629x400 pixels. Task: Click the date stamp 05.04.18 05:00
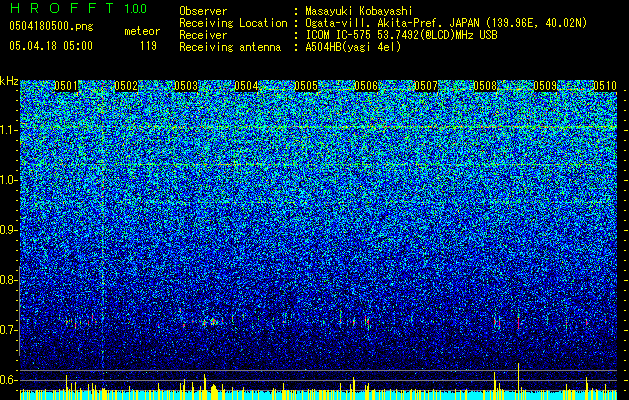[x=51, y=45]
